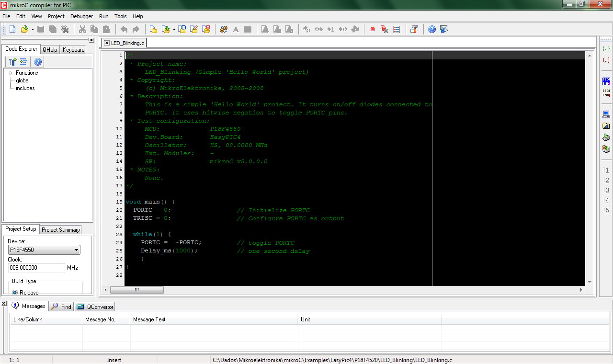This screenshot has width=613, height=364.
Task: Expand the Functions tree node
Action: [x=11, y=73]
